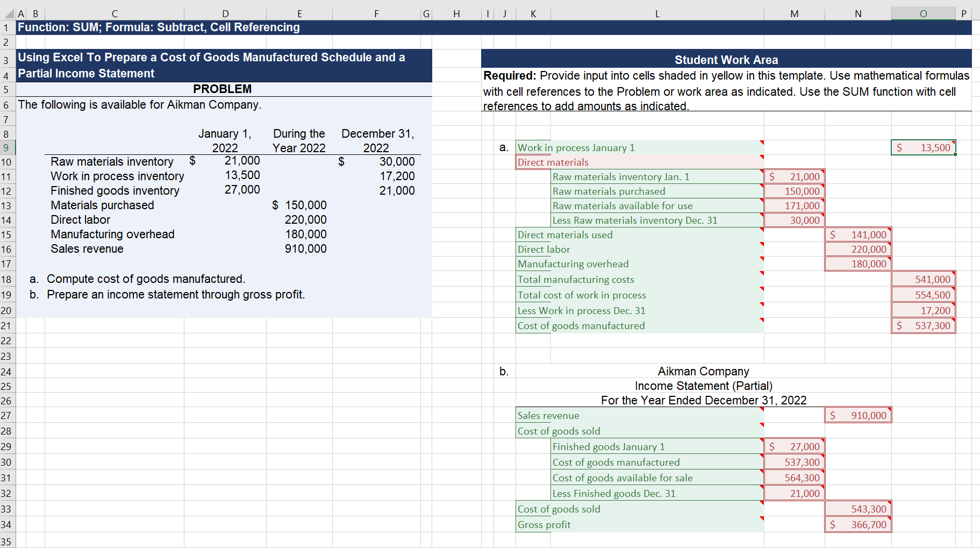Click 'Income Statement (Partial)' heading

pyautogui.click(x=703, y=386)
